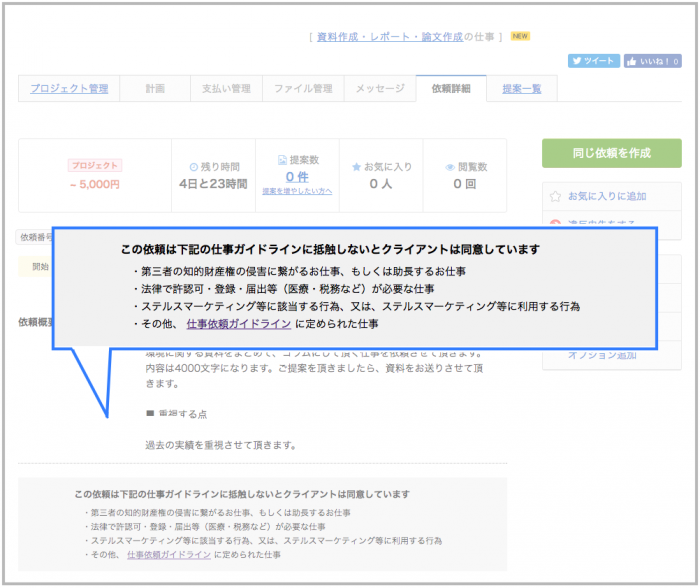Click the eye icon beside 閲覧数
700x588 pixels.
(x=450, y=167)
